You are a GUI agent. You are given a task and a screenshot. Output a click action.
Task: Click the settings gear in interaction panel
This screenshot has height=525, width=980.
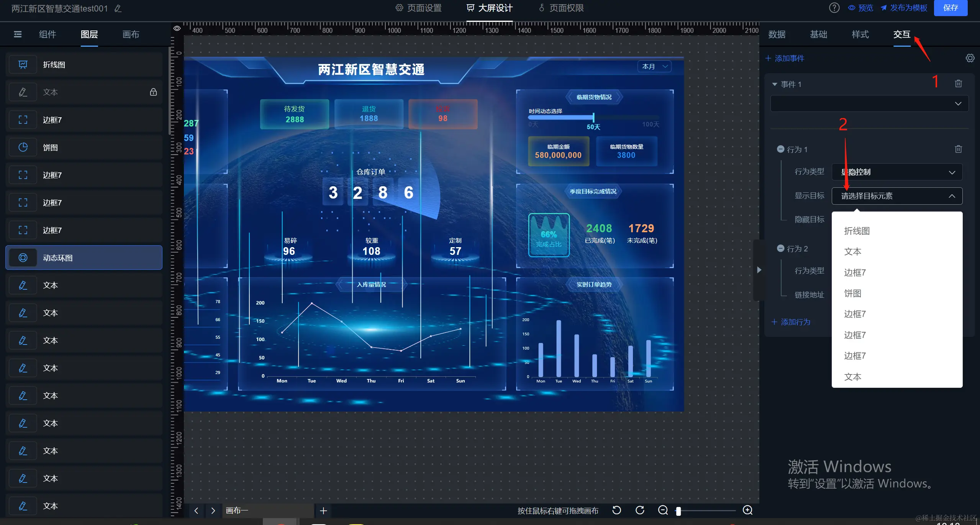pos(970,58)
